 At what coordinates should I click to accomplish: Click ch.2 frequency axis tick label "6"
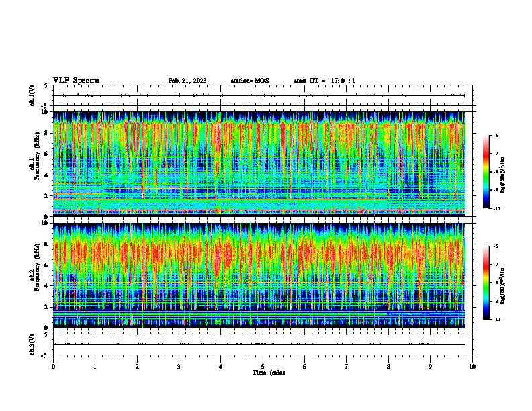point(47,265)
